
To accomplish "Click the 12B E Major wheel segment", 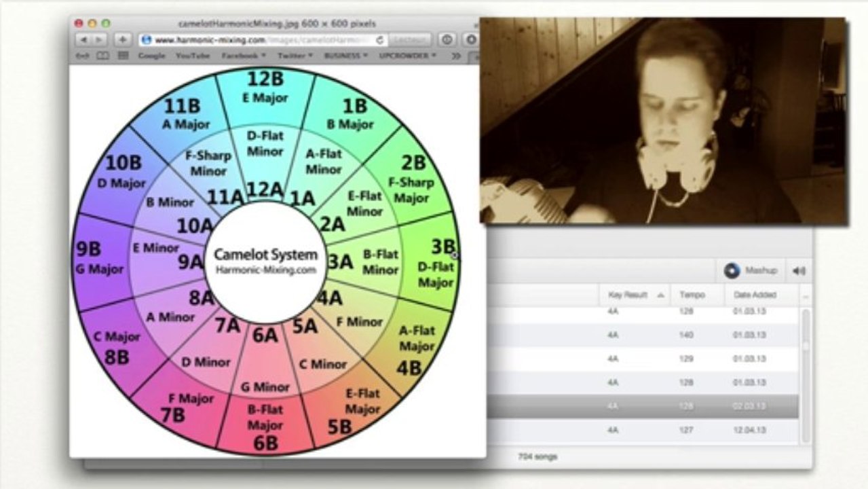I will (265, 95).
